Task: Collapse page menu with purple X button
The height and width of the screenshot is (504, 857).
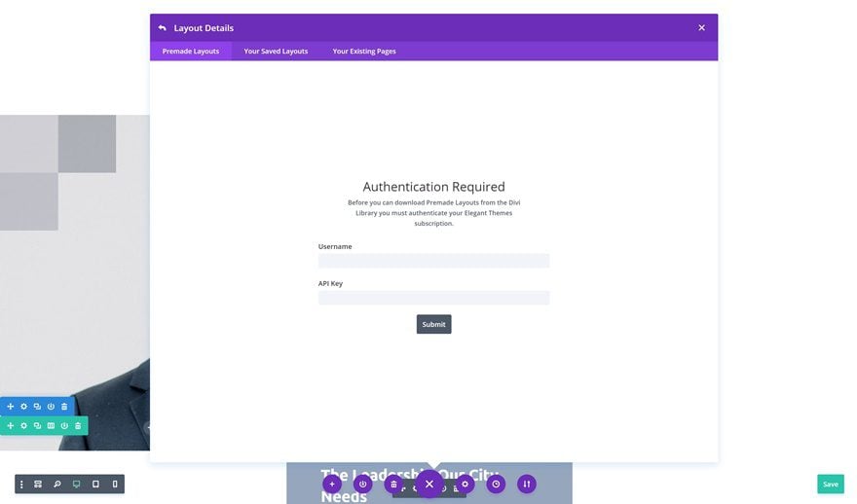Action: click(x=429, y=484)
